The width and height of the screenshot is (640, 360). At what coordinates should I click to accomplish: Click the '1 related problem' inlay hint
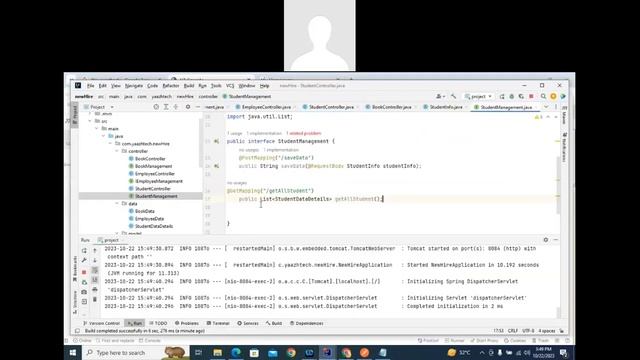(x=304, y=133)
